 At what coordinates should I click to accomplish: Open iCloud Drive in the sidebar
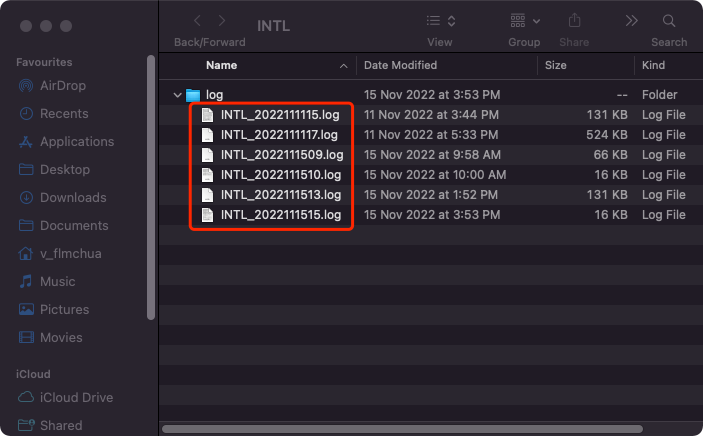click(x=76, y=398)
